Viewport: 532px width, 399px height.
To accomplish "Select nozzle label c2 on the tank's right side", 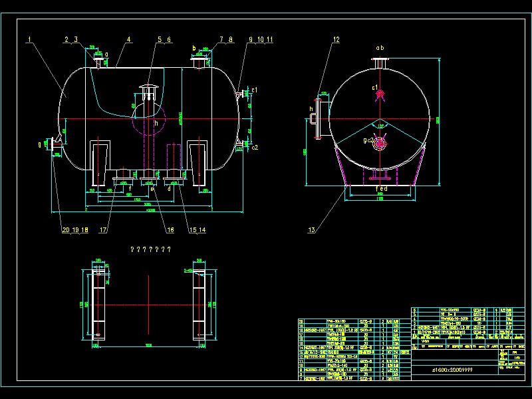I will [x=254, y=147].
